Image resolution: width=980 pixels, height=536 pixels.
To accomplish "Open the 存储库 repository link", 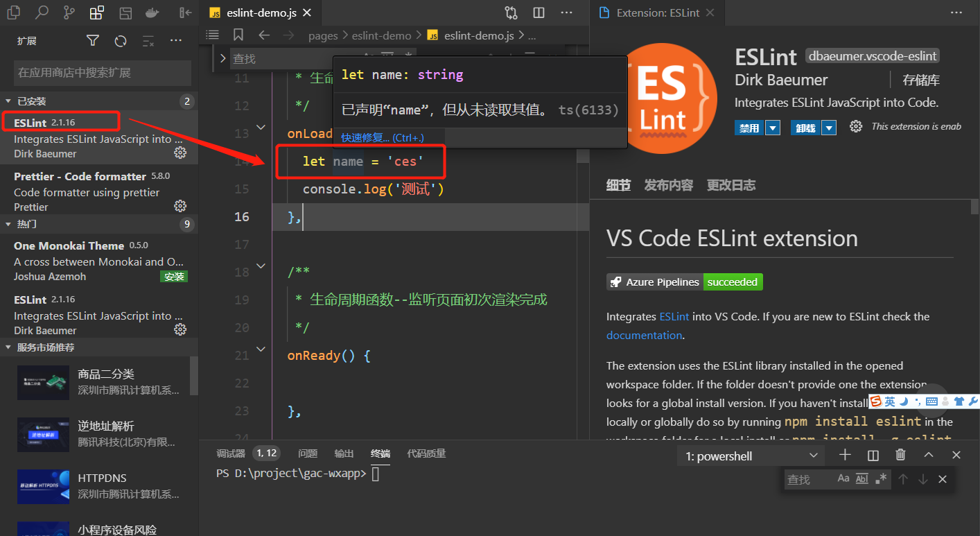I will pos(921,80).
